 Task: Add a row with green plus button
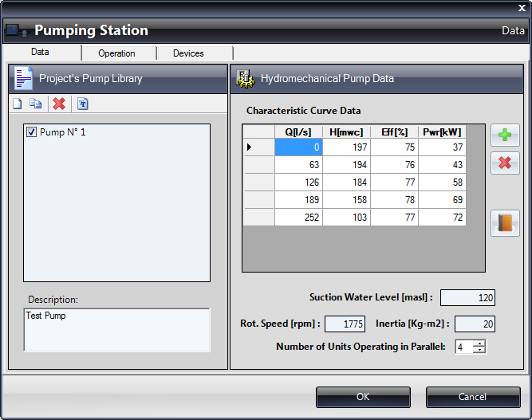(504, 135)
